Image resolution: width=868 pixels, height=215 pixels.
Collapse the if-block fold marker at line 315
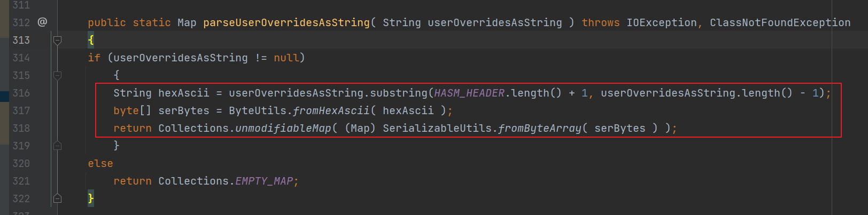coord(57,75)
